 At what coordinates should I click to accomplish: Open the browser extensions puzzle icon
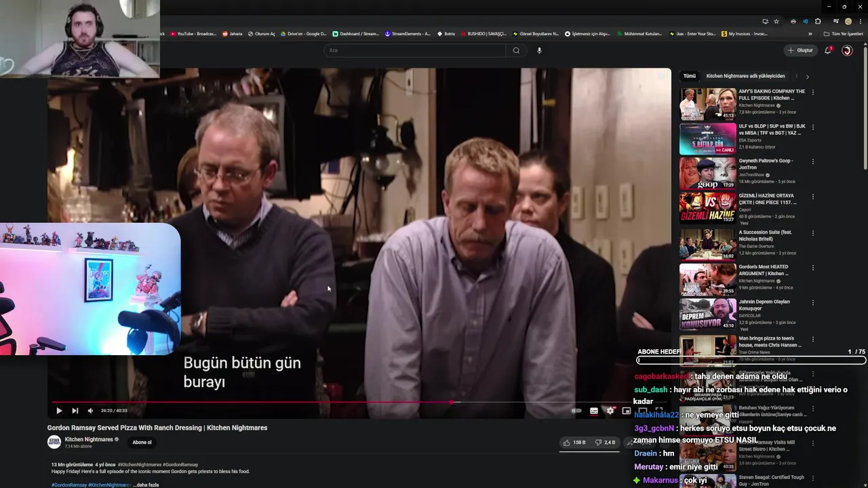coord(818,22)
